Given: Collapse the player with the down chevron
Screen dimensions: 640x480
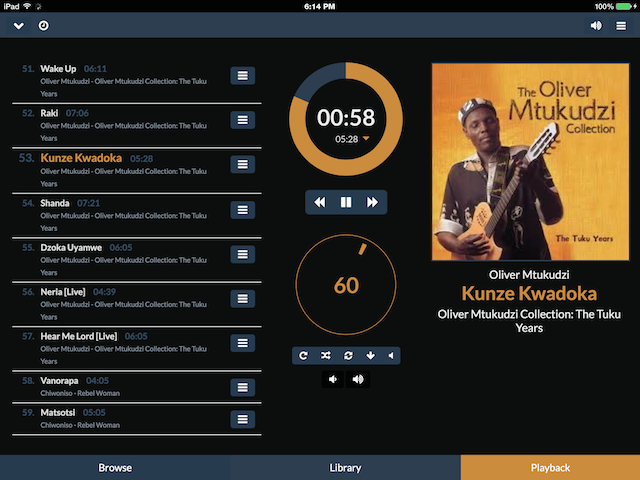Looking at the screenshot, I should pyautogui.click(x=18, y=26).
